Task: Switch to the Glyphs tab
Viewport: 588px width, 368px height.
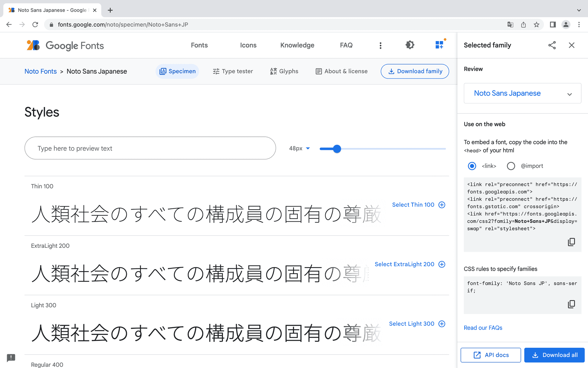Action: (284, 71)
